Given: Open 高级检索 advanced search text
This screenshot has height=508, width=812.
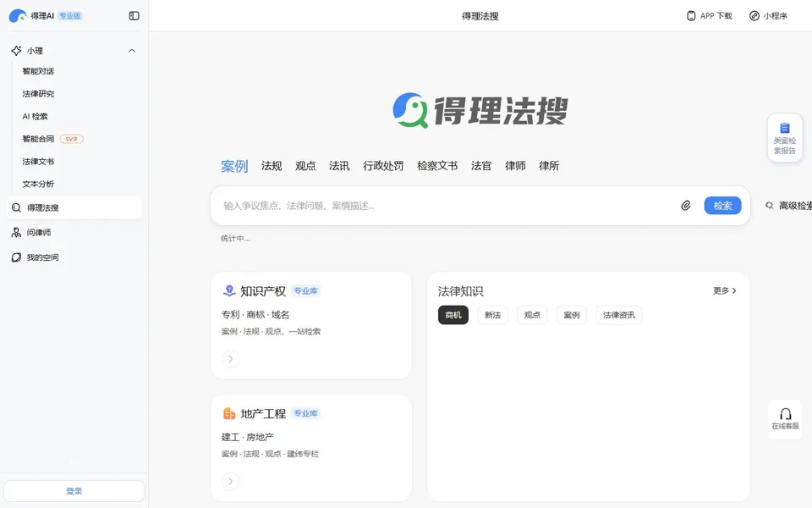Looking at the screenshot, I should click(x=795, y=206).
